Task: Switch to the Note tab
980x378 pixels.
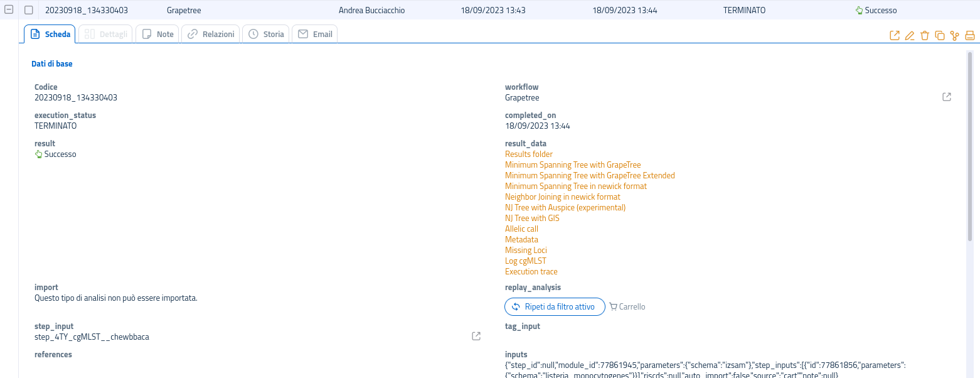Action: click(x=157, y=35)
